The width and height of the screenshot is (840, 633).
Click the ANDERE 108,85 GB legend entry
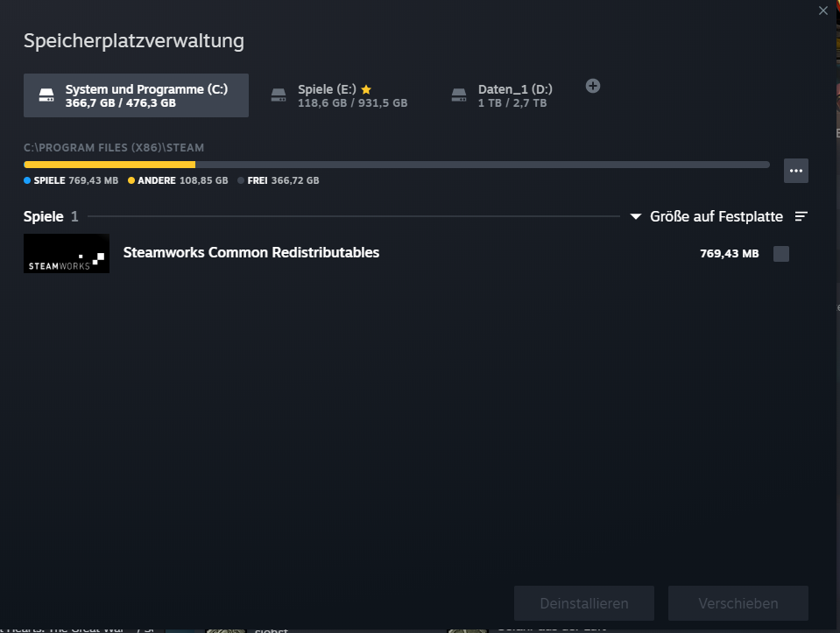tap(178, 180)
